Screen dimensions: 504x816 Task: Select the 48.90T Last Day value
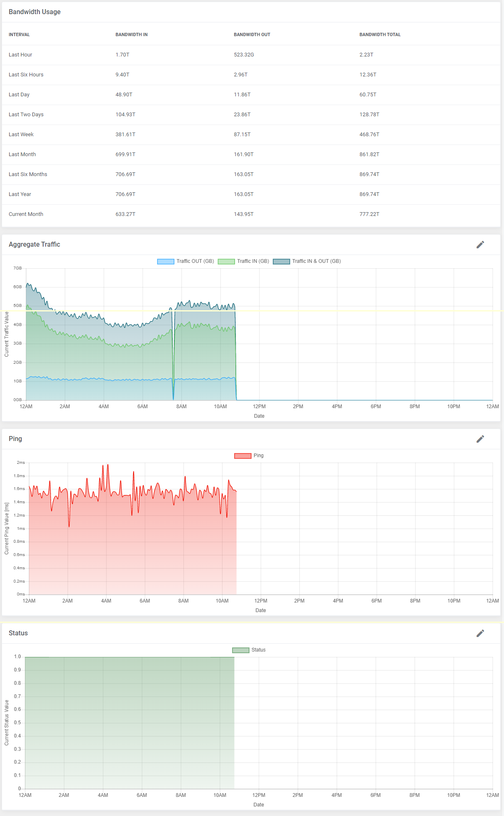coord(124,95)
